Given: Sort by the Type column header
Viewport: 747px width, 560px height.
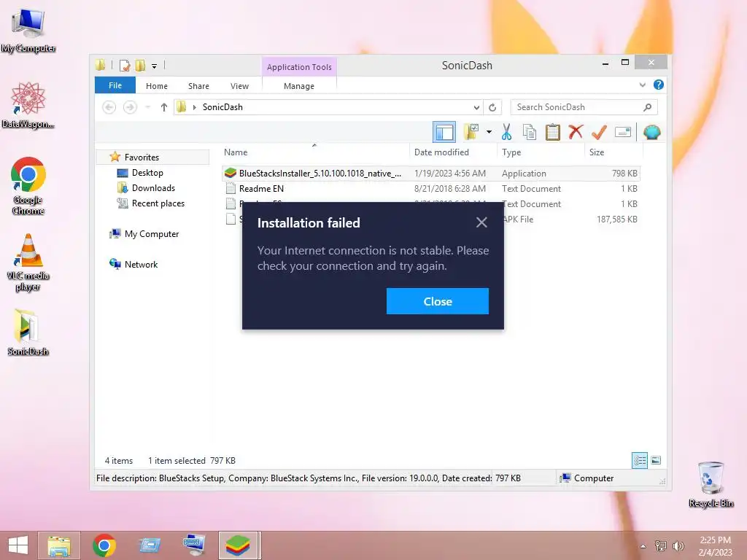Looking at the screenshot, I should tap(541, 152).
